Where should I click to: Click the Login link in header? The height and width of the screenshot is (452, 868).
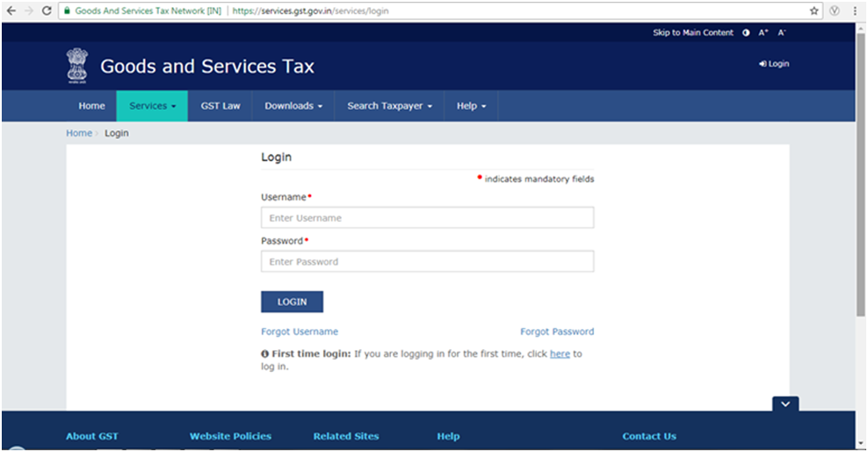[x=774, y=63]
